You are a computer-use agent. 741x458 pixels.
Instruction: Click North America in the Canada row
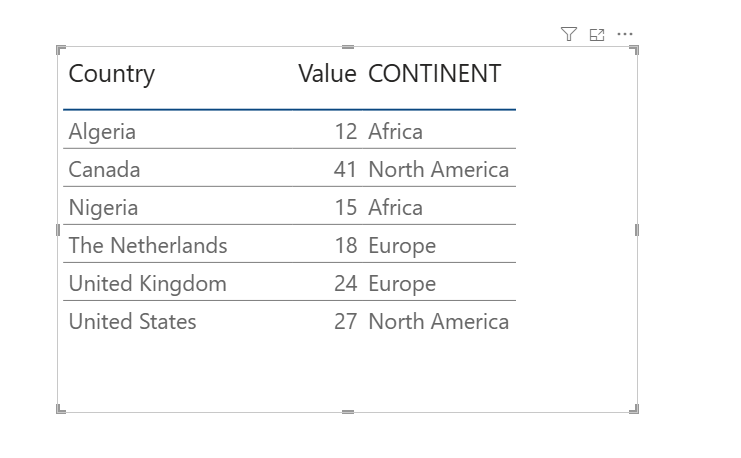[438, 170]
